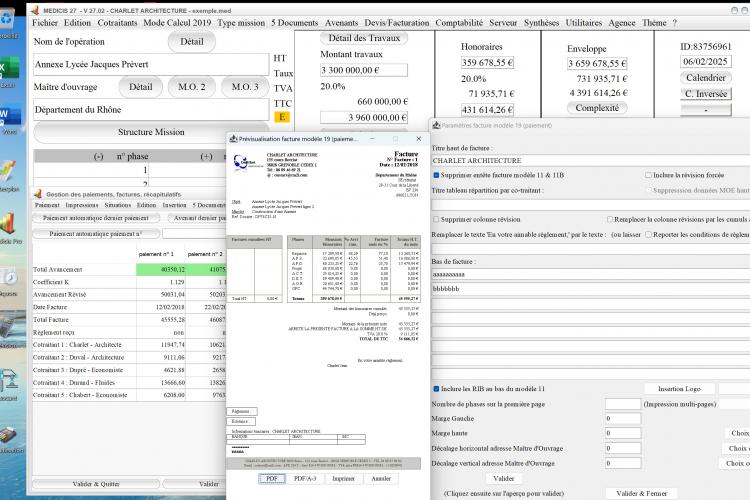Export the preview as PDF/A-3
This screenshot has width=750, height=500.
click(305, 478)
